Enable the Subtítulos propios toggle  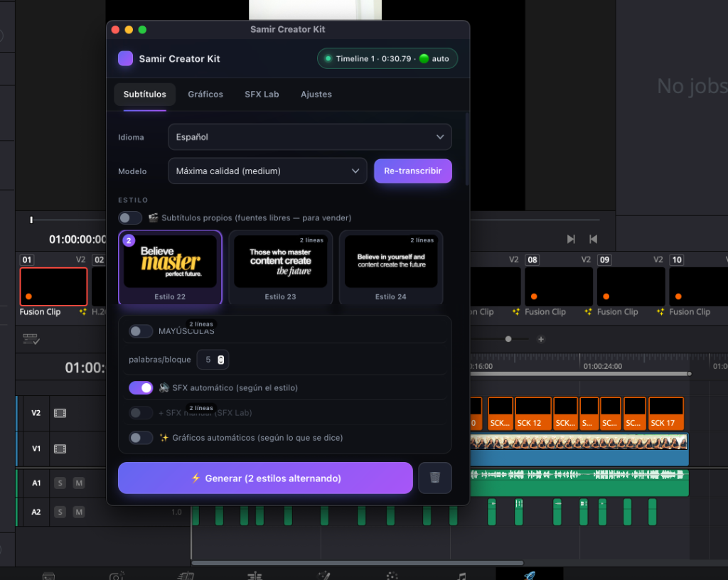click(x=130, y=217)
